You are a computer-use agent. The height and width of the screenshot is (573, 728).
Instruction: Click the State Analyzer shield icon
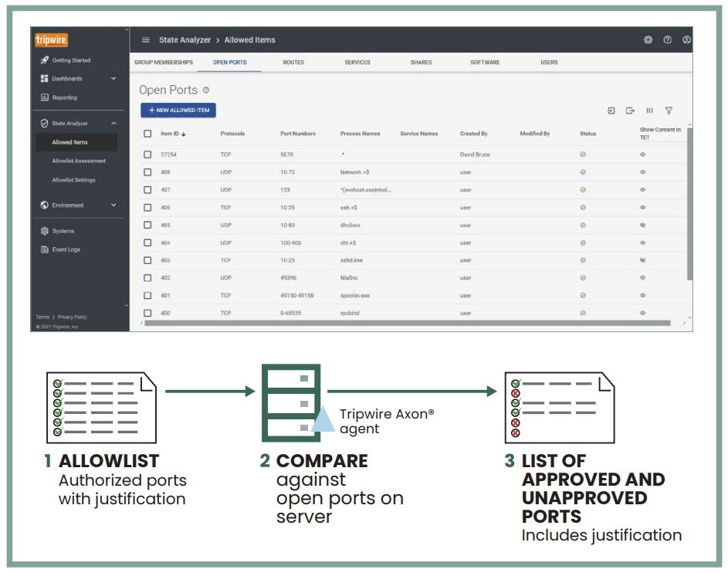(45, 124)
